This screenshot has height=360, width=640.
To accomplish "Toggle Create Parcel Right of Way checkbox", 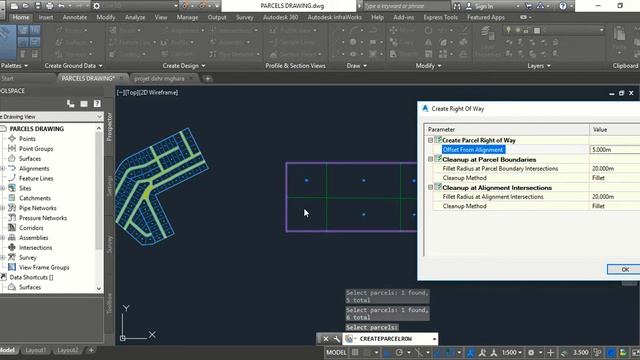I will click(x=438, y=139).
